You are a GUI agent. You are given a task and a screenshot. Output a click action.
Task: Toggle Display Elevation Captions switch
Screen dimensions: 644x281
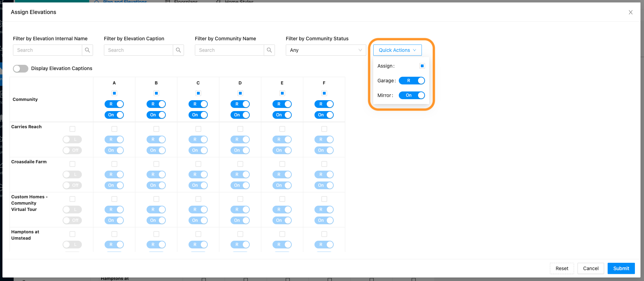[21, 69]
